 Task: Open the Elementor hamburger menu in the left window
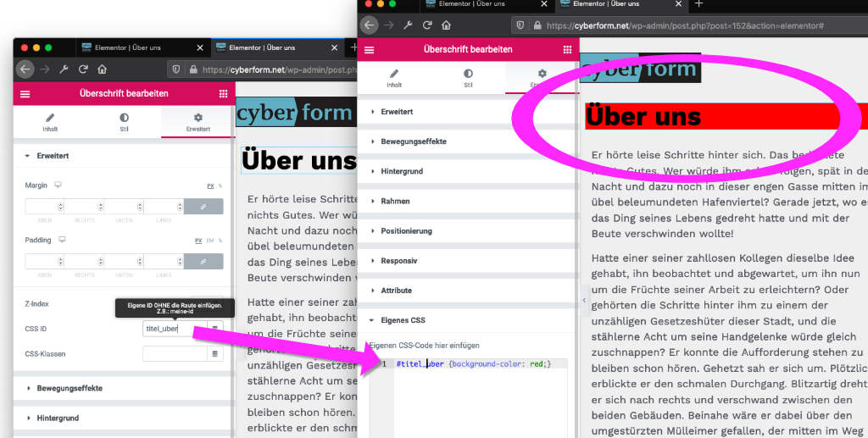(25, 94)
